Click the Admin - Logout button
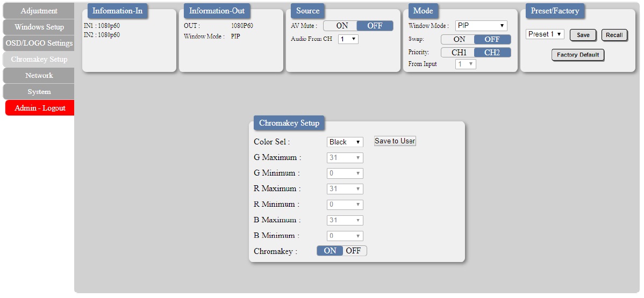The image size is (644, 298). coord(40,108)
